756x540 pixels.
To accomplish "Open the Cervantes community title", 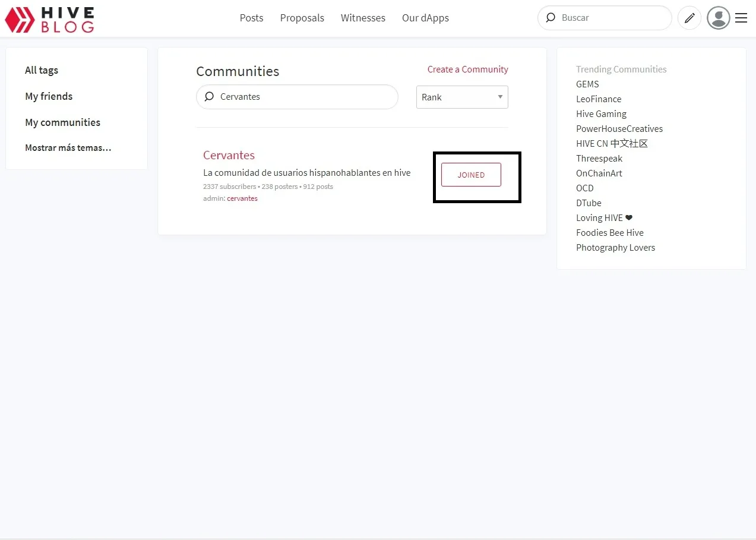I will click(x=229, y=155).
